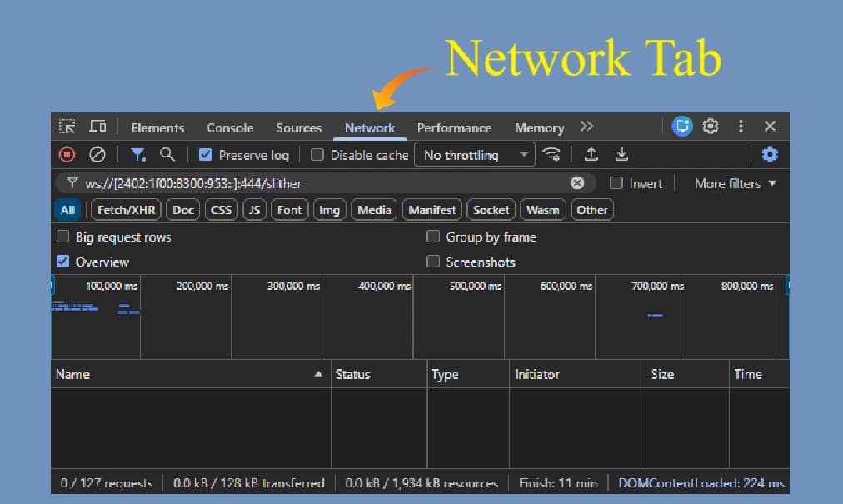
Task: Toggle device emulation mode
Action: click(97, 126)
